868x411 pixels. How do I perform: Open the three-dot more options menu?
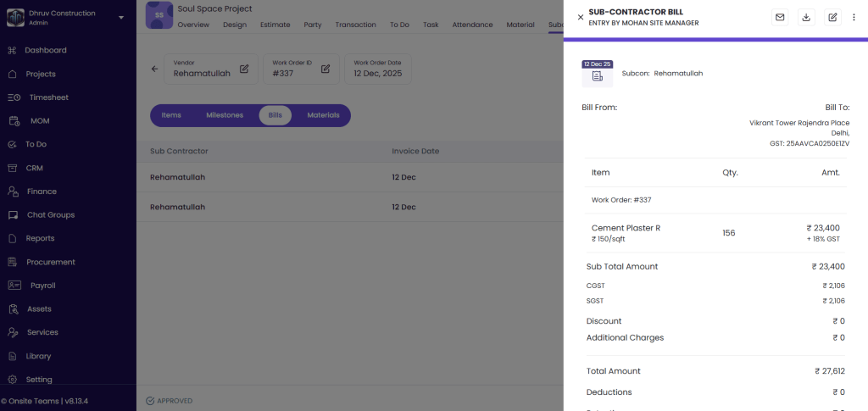click(854, 17)
